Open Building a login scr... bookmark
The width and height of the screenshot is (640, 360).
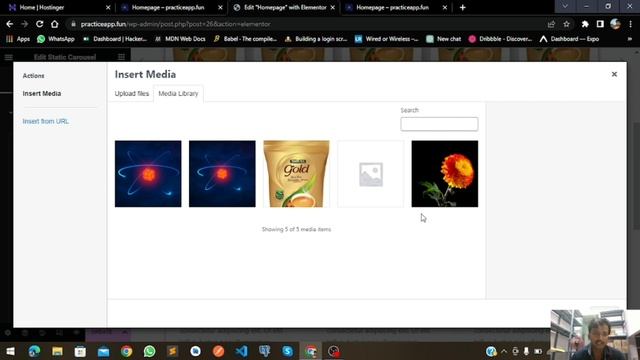[316, 39]
